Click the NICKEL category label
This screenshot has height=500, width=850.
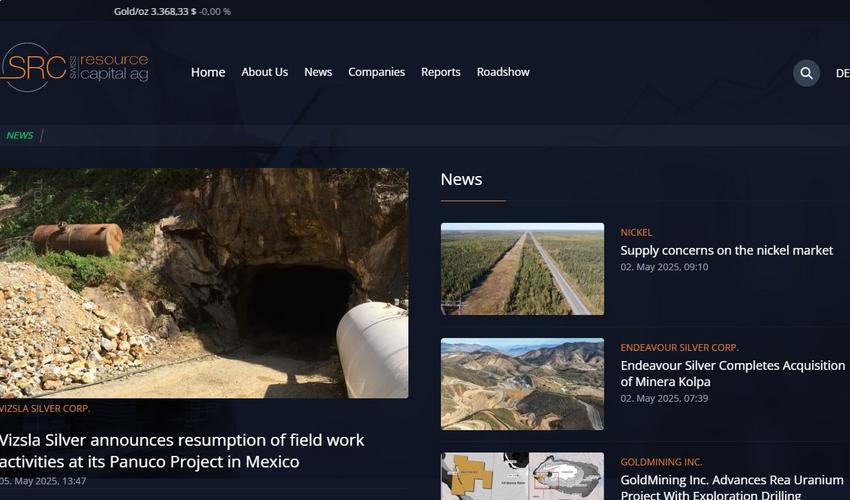tap(636, 233)
